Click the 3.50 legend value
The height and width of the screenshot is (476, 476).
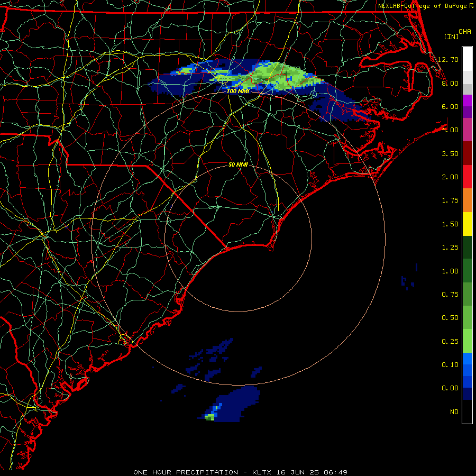click(x=450, y=153)
